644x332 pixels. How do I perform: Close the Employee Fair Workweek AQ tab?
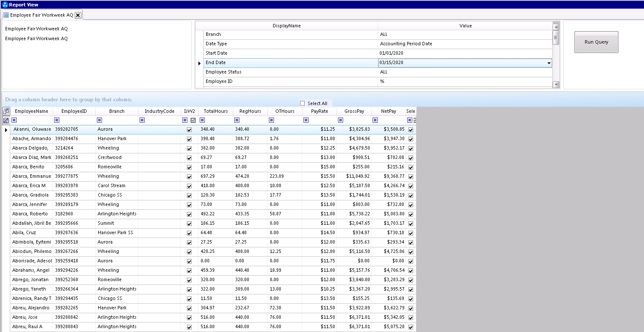(78, 15)
